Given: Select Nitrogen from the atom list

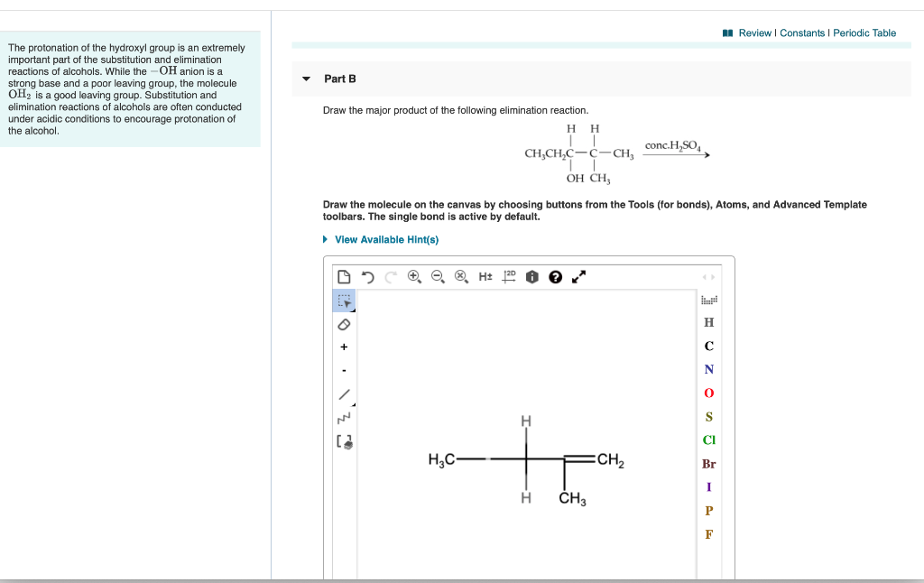Looking at the screenshot, I should coord(708,369).
